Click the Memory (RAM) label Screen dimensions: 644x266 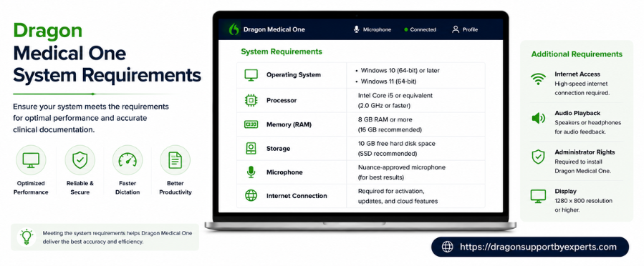tap(289, 124)
